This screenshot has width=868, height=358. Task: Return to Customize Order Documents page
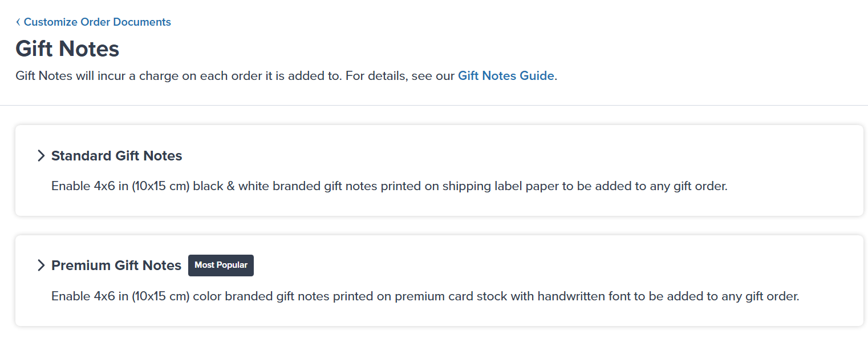pyautogui.click(x=97, y=22)
